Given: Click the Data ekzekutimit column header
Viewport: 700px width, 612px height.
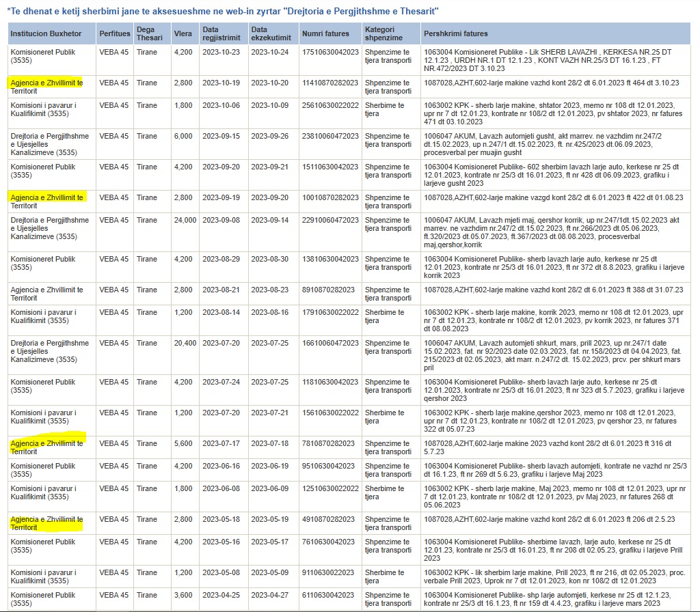Looking at the screenshot, I should [x=269, y=33].
